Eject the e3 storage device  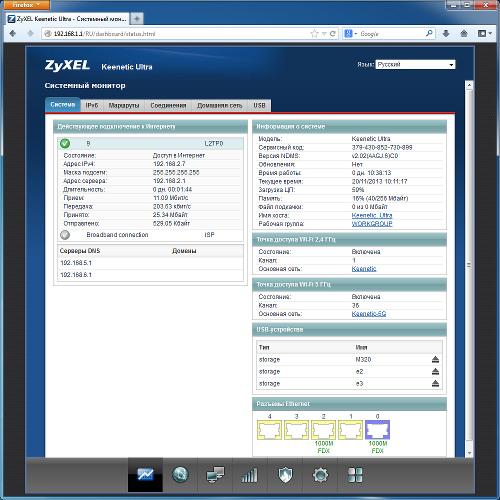coord(435,383)
